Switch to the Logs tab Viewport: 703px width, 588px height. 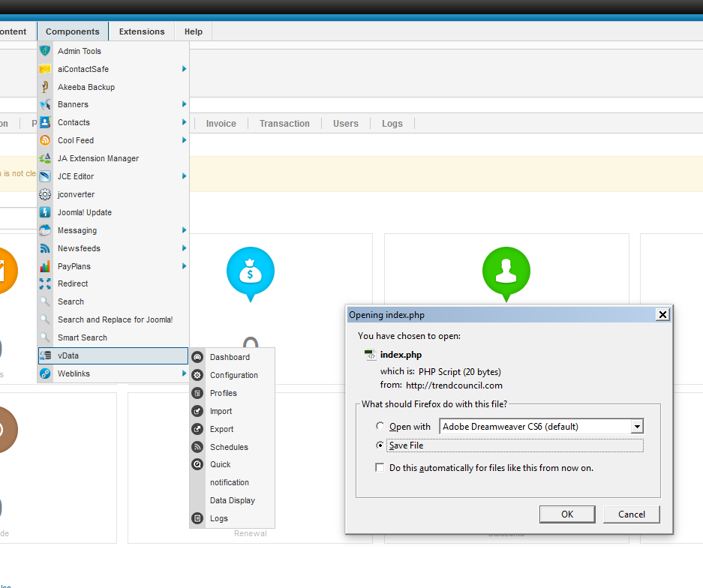tap(392, 123)
